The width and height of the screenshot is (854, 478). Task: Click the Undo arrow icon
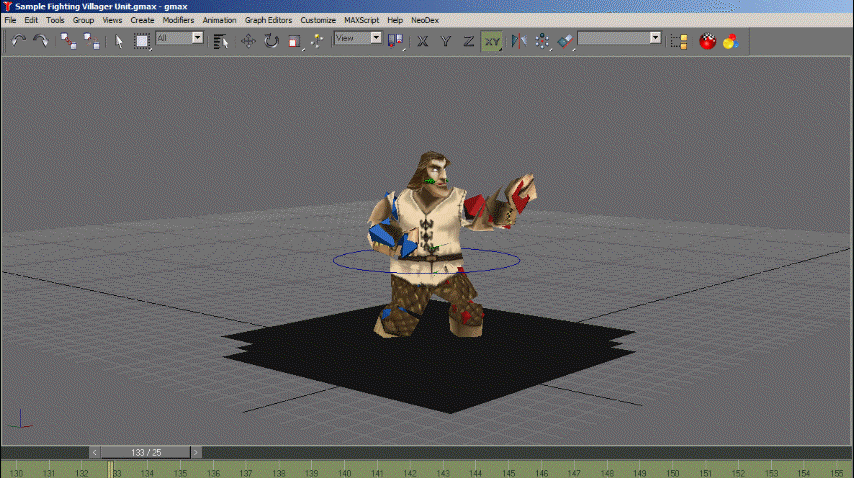pos(19,41)
